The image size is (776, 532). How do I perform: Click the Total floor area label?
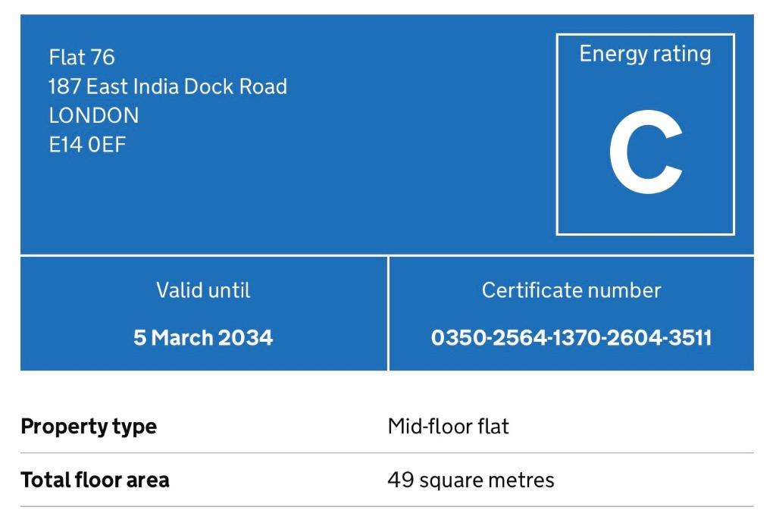(x=95, y=480)
